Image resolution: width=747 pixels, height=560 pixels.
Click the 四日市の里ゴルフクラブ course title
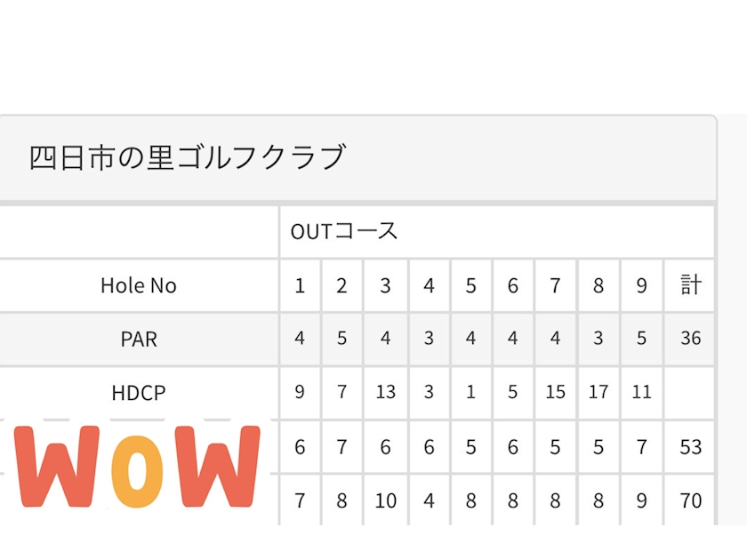pyautogui.click(x=187, y=157)
